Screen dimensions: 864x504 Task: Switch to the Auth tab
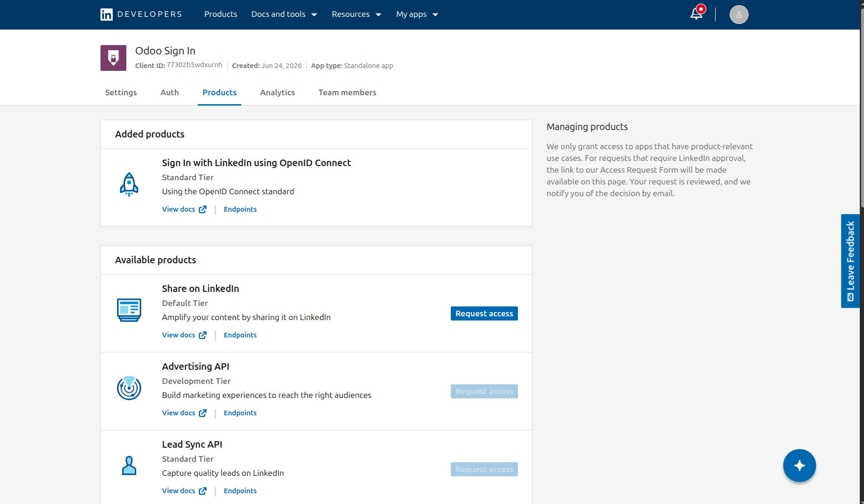170,92
